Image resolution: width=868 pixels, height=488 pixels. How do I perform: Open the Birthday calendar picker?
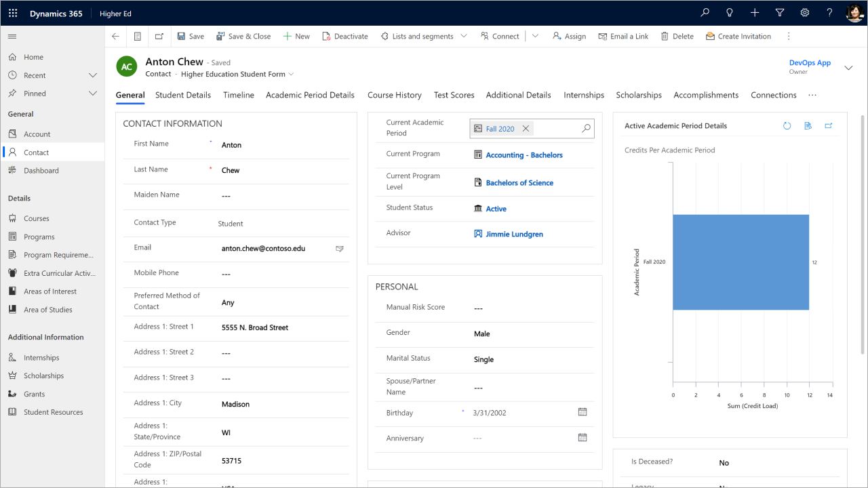582,412
